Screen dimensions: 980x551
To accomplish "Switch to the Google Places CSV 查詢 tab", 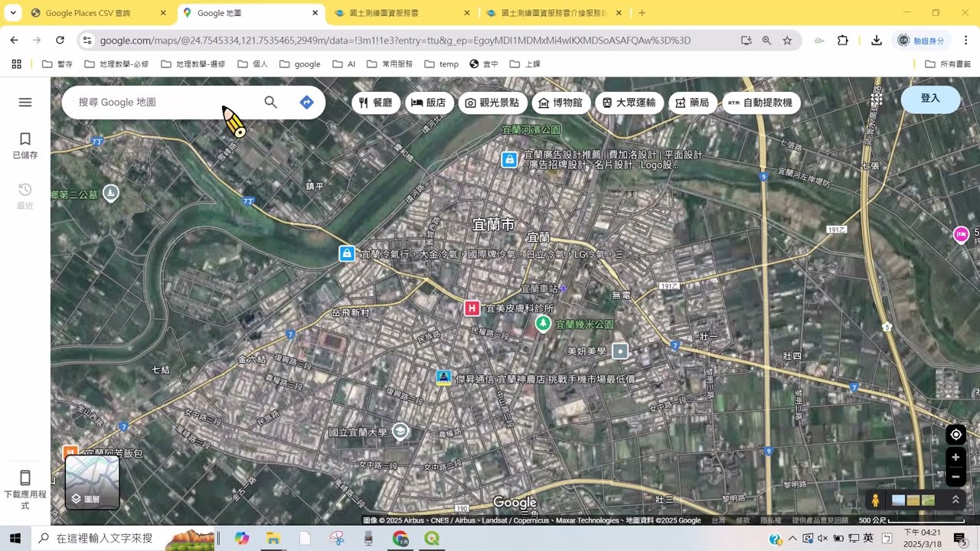I will tap(99, 13).
